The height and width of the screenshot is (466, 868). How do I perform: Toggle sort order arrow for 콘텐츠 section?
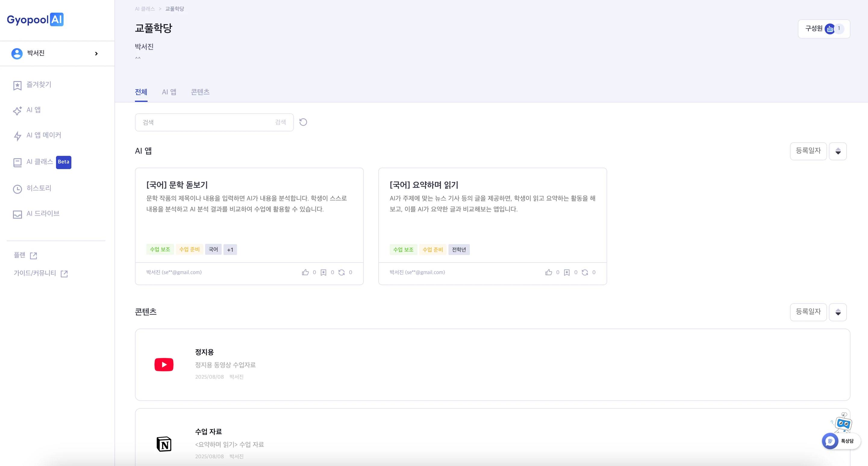point(838,312)
